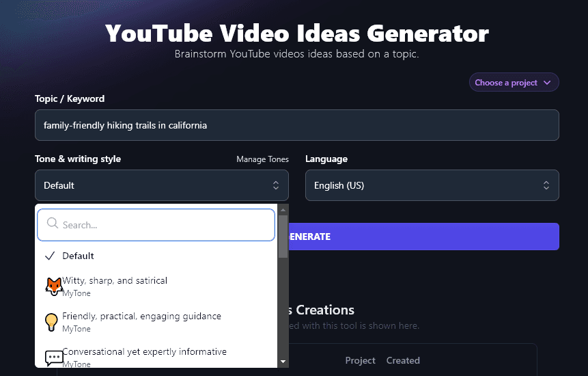Click the Topic / Keyword input field
Viewport: 588px width, 376px height.
296,125
